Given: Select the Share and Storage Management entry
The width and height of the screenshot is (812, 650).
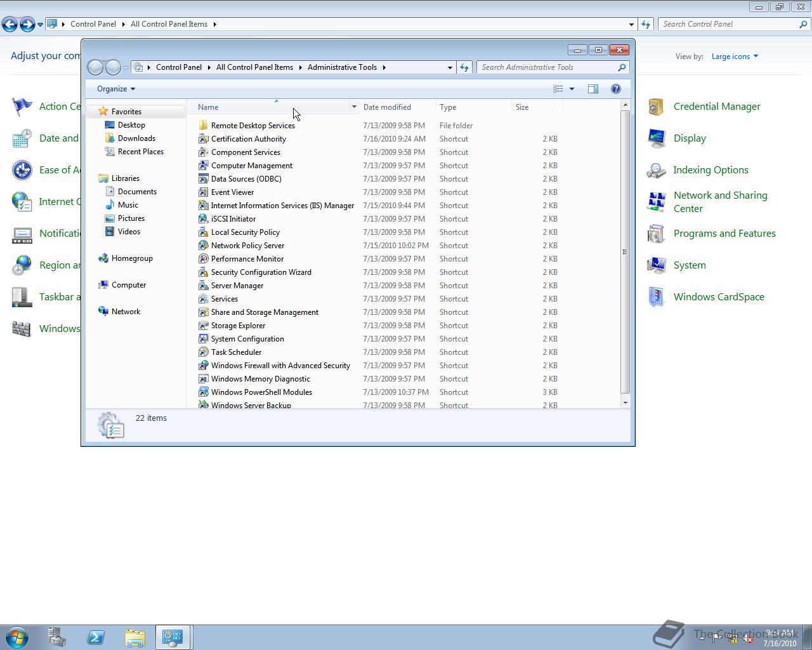Looking at the screenshot, I should (265, 312).
